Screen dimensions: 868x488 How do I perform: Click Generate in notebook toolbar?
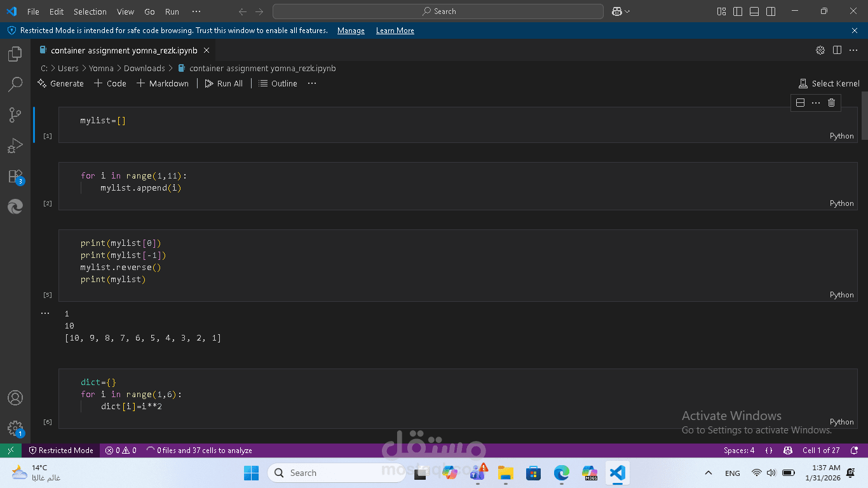(x=61, y=83)
